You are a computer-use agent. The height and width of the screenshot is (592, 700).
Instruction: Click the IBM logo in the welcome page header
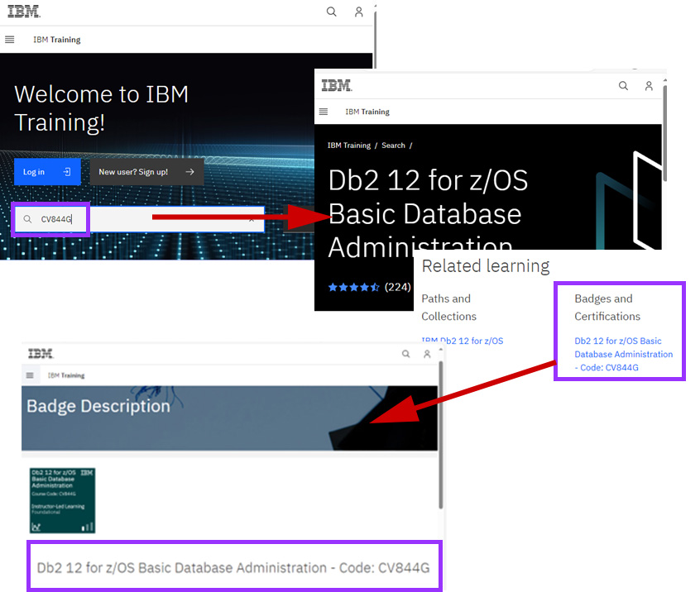click(x=24, y=11)
